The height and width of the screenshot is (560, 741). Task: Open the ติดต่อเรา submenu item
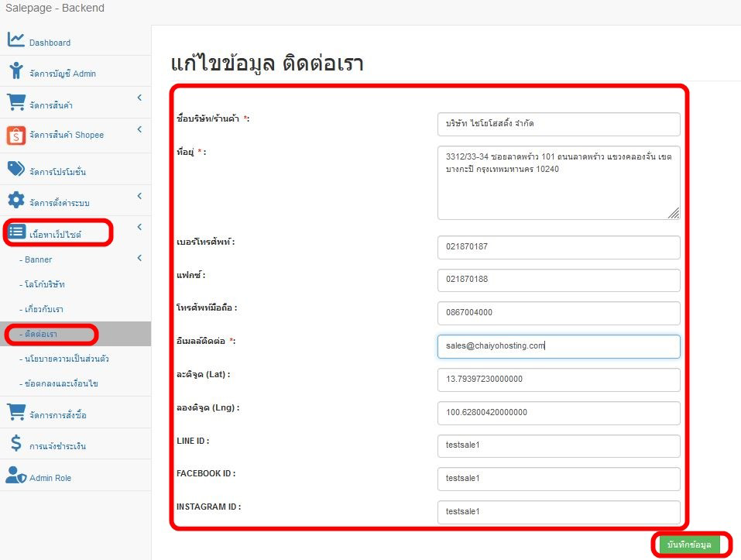click(x=42, y=334)
